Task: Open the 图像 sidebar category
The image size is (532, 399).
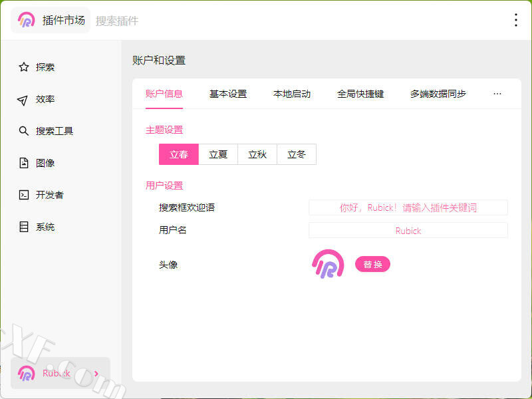Action: click(x=45, y=163)
